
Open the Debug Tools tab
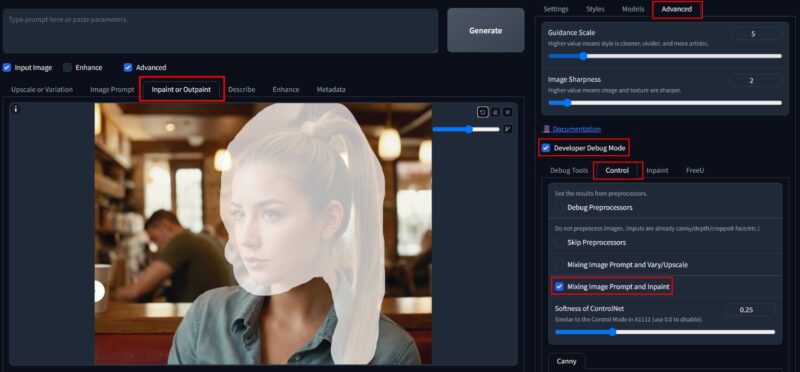tap(569, 170)
